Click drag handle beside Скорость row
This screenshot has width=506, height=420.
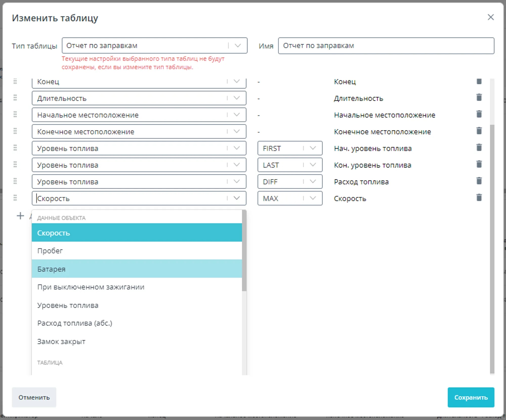[x=15, y=198]
